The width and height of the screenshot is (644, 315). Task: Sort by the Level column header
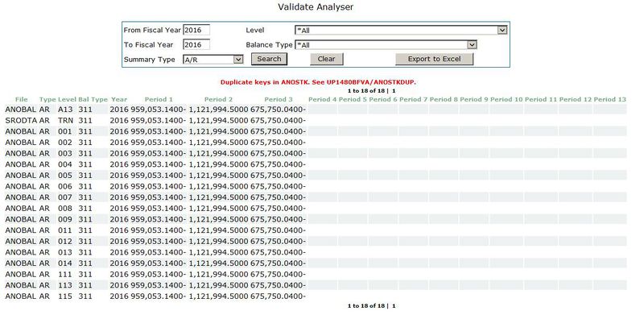pos(67,99)
